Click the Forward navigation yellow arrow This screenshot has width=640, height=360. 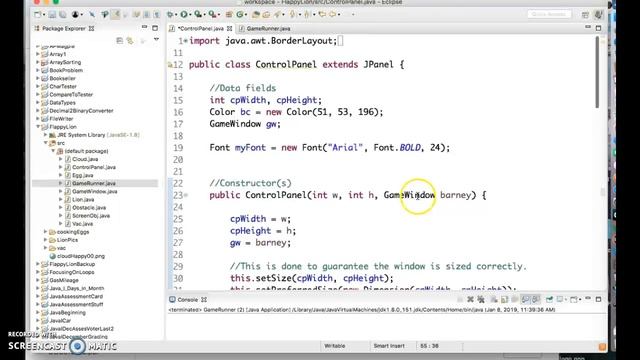coord(333,15)
